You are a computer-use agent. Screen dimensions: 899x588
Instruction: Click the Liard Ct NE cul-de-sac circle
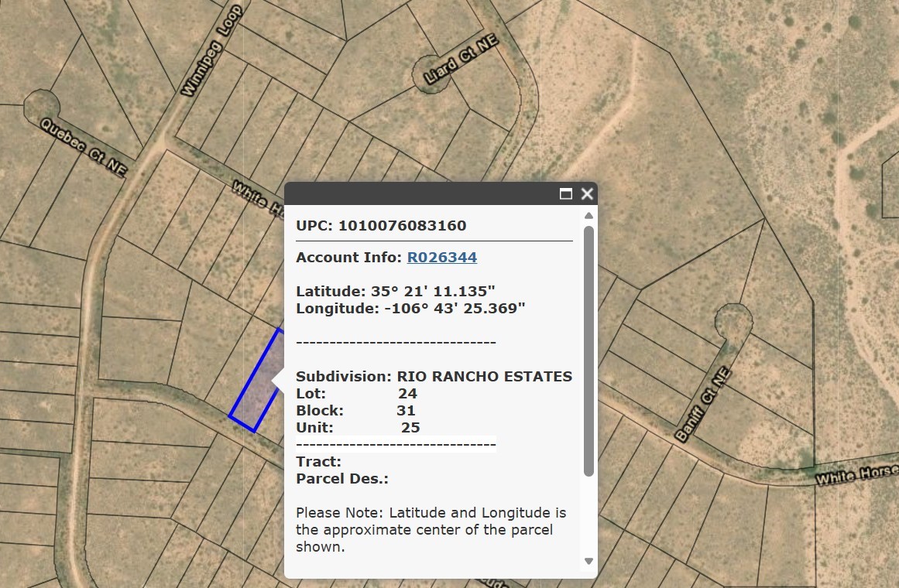(x=431, y=75)
